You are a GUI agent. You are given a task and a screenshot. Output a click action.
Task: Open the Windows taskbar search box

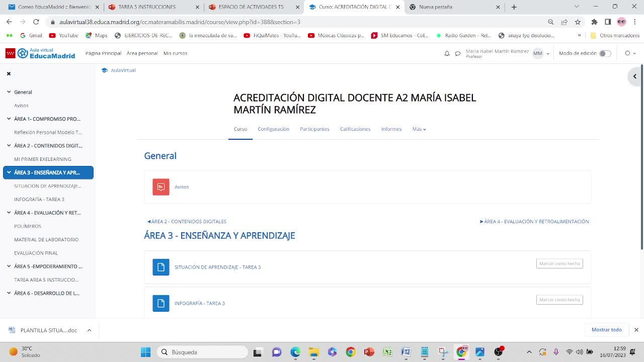click(202, 352)
